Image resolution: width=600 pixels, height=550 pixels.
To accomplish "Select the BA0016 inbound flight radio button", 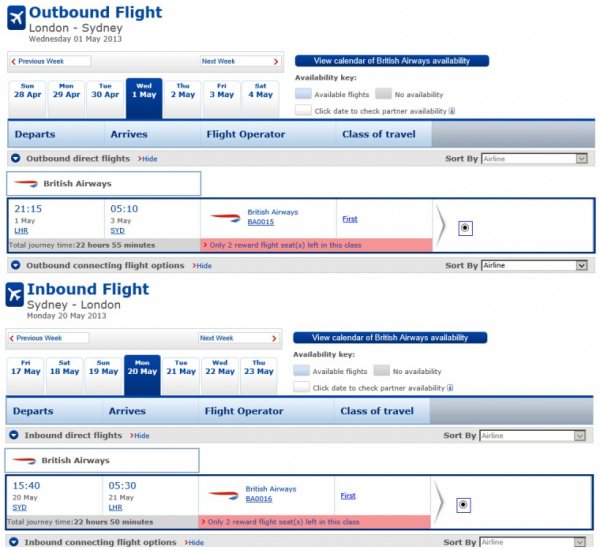I will point(464,505).
